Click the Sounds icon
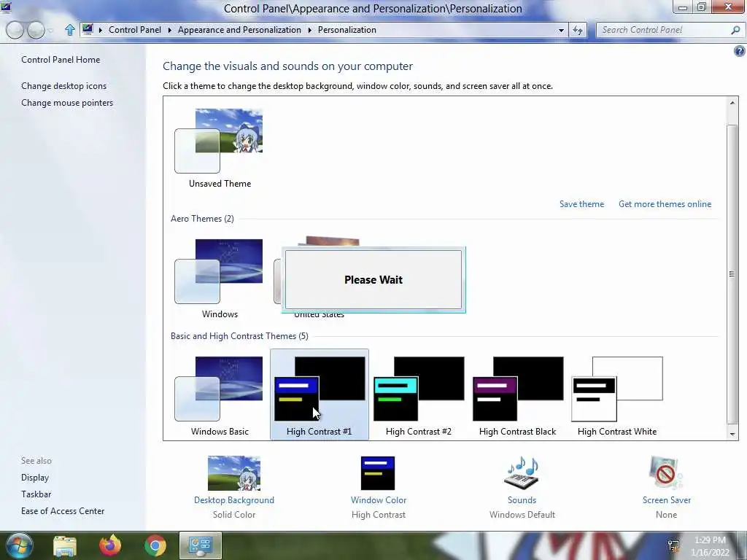This screenshot has width=747, height=560. coord(522,473)
